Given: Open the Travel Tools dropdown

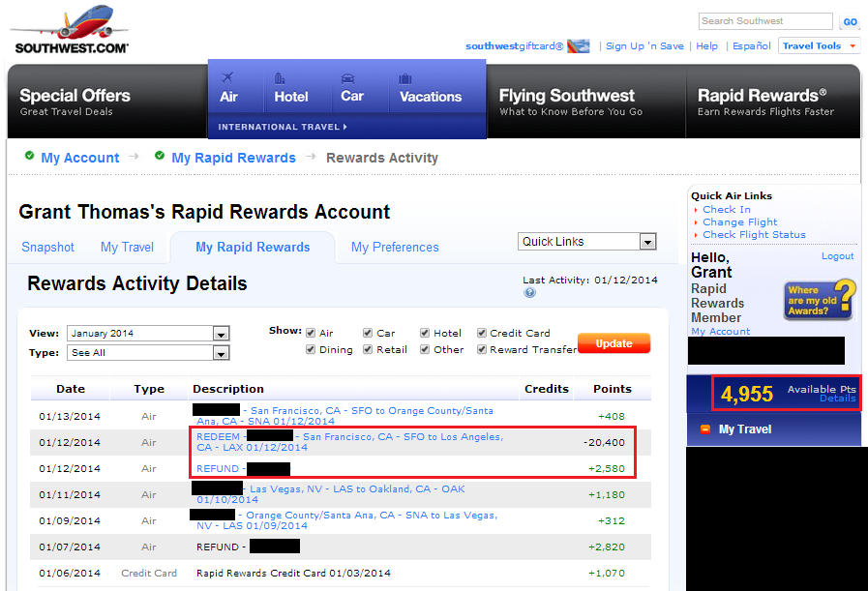Looking at the screenshot, I should pos(820,45).
